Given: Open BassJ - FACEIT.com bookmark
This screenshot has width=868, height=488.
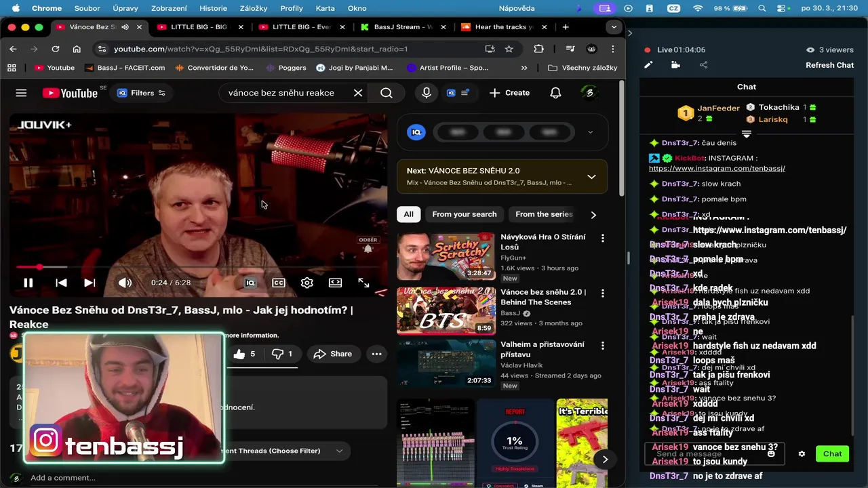Looking at the screenshot, I should [125, 68].
